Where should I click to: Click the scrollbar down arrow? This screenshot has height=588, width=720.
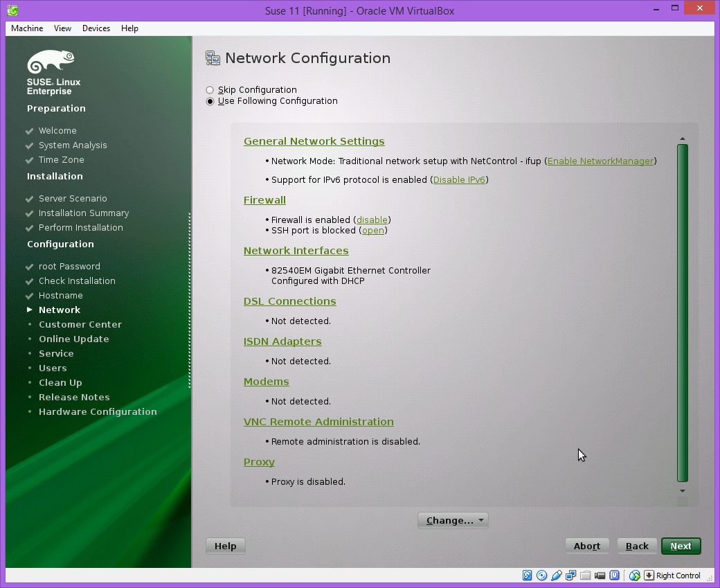(683, 491)
